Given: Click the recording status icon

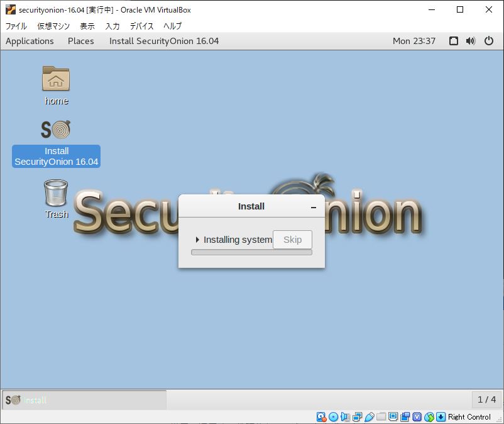Looking at the screenshot, I should [405, 417].
